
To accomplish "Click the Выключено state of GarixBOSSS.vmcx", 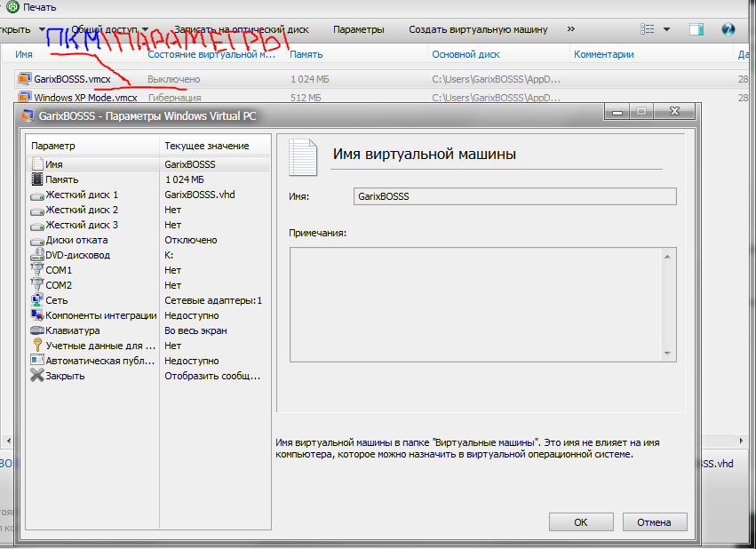I will point(173,79).
